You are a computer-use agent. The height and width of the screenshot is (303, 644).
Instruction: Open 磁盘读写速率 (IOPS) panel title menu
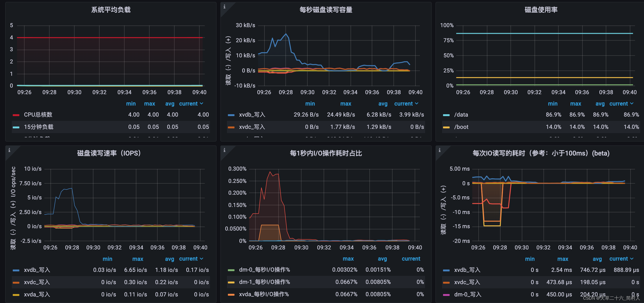109,153
